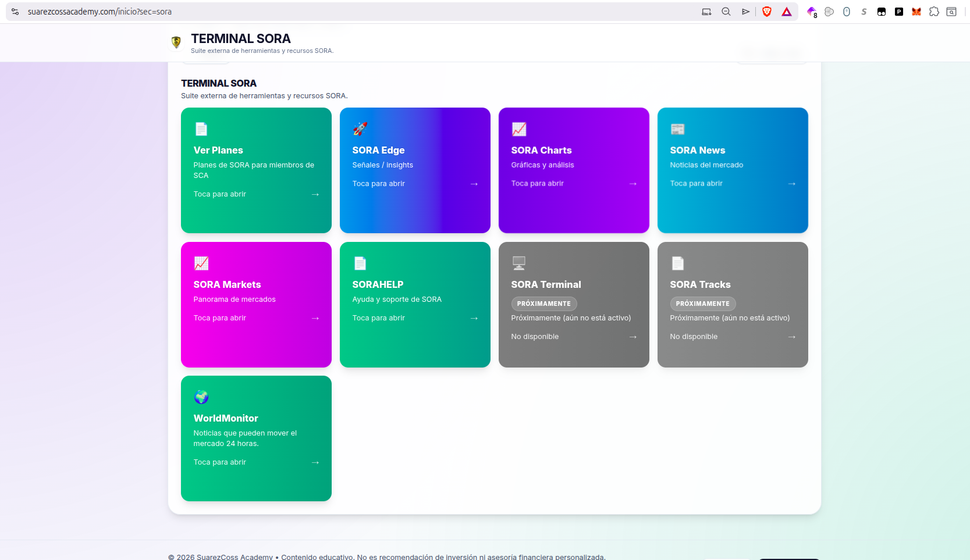970x560 pixels.
Task: Open SORA News market news card
Action: click(732, 170)
